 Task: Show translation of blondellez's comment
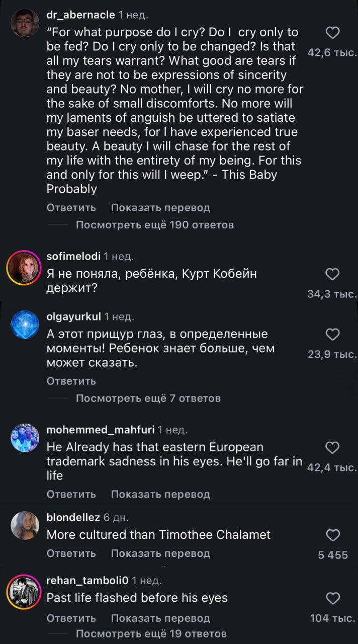160,554
